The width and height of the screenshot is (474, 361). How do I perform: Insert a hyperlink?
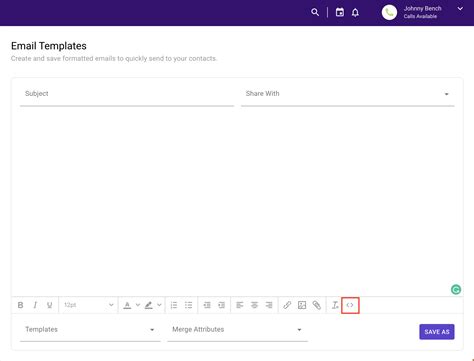coord(287,305)
